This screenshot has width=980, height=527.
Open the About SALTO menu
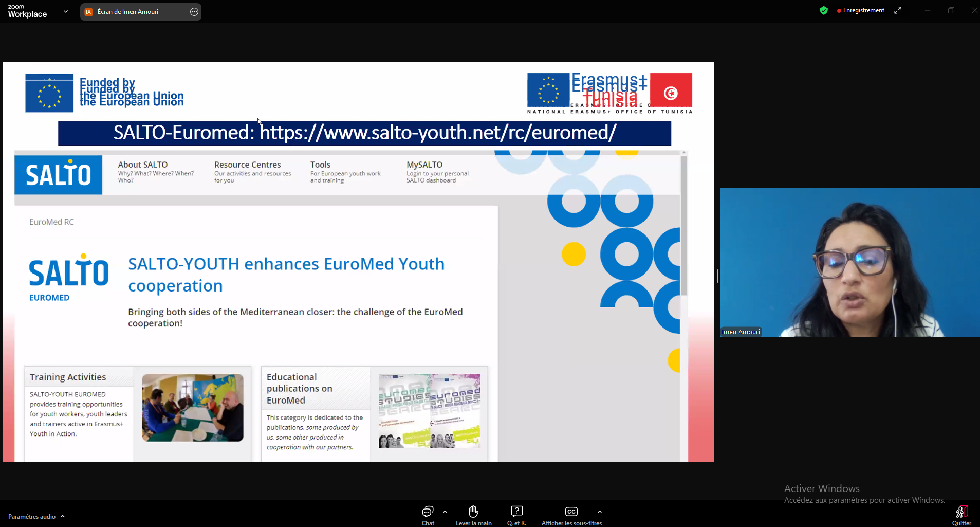(x=143, y=165)
